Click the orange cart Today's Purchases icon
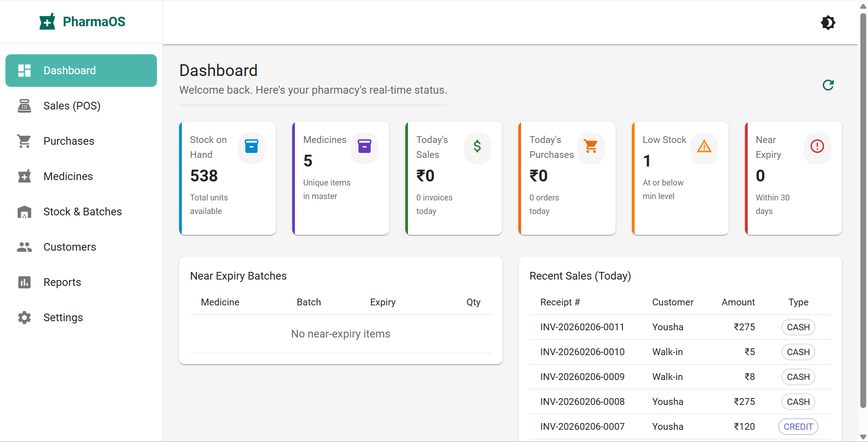This screenshot has width=868, height=442. [591, 147]
